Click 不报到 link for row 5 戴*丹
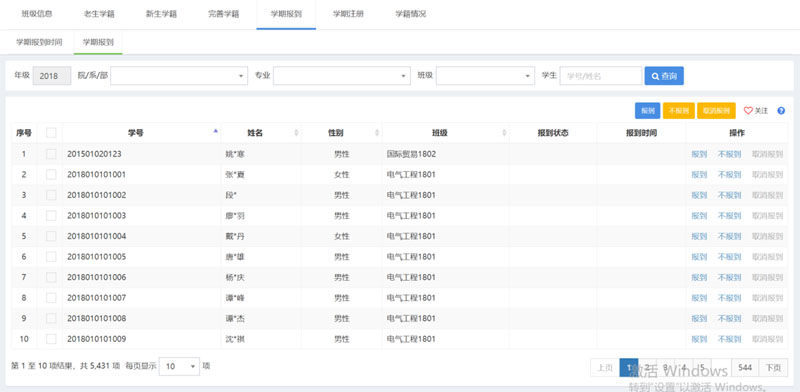The width and height of the screenshot is (800, 392). [x=729, y=236]
